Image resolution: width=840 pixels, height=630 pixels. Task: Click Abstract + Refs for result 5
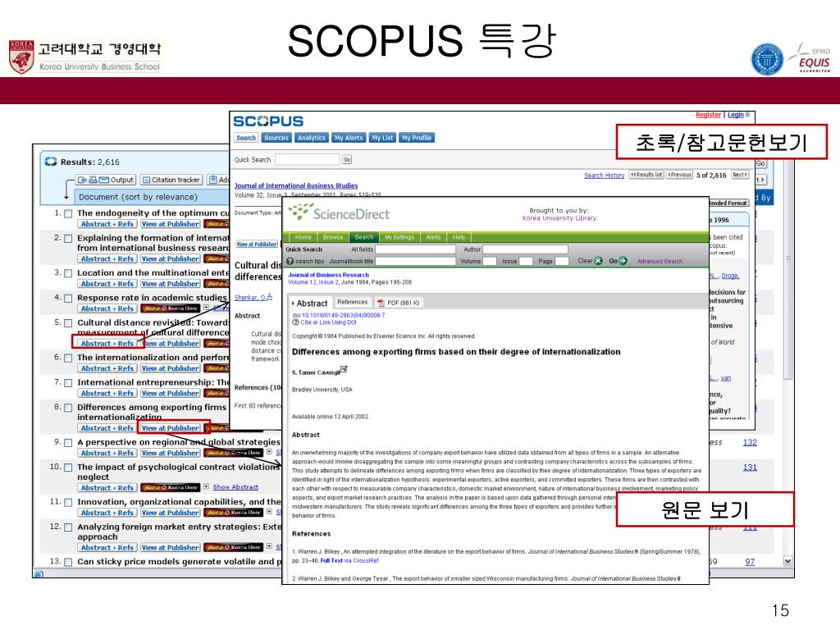point(107,344)
